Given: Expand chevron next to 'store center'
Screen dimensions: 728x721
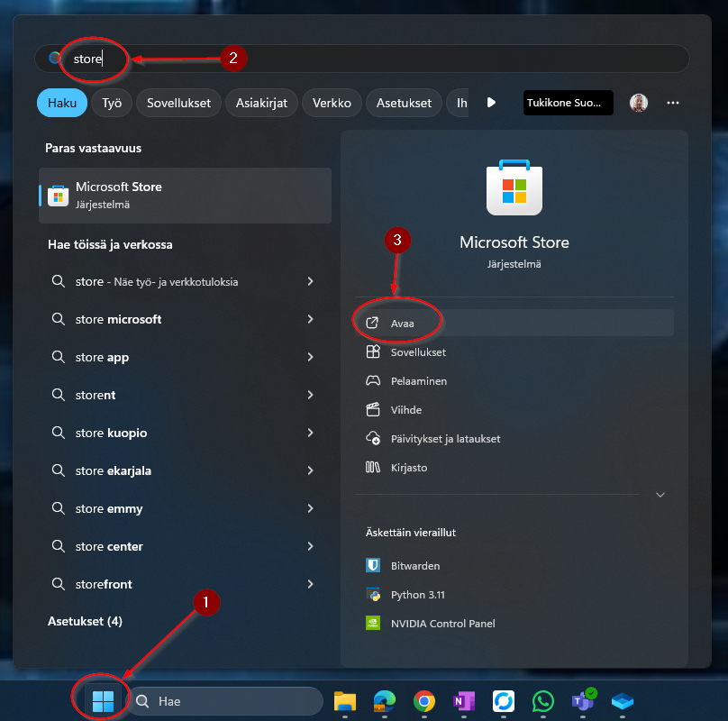Looking at the screenshot, I should (310, 546).
